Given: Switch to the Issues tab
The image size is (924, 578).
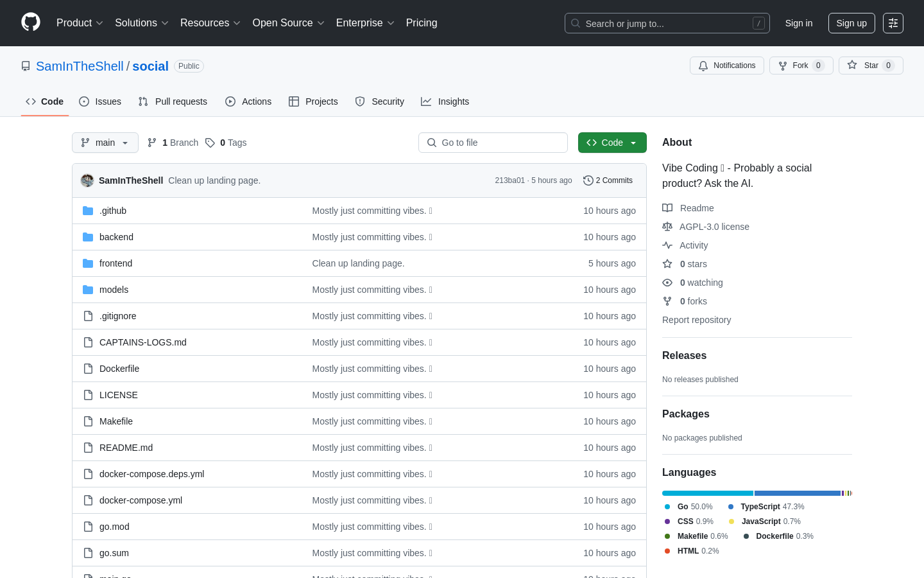Looking at the screenshot, I should click(x=100, y=101).
